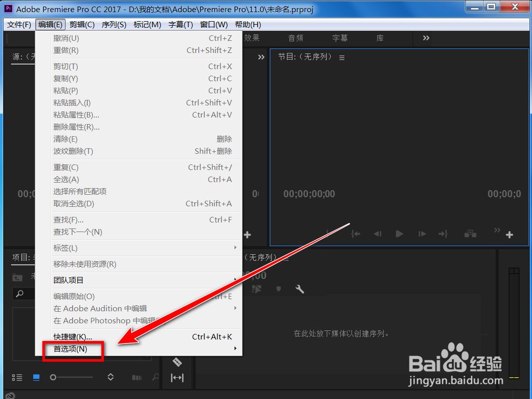Choose 粘贴属性(B)... in the Edit menu
532x399 pixels.
pyautogui.click(x=146, y=115)
